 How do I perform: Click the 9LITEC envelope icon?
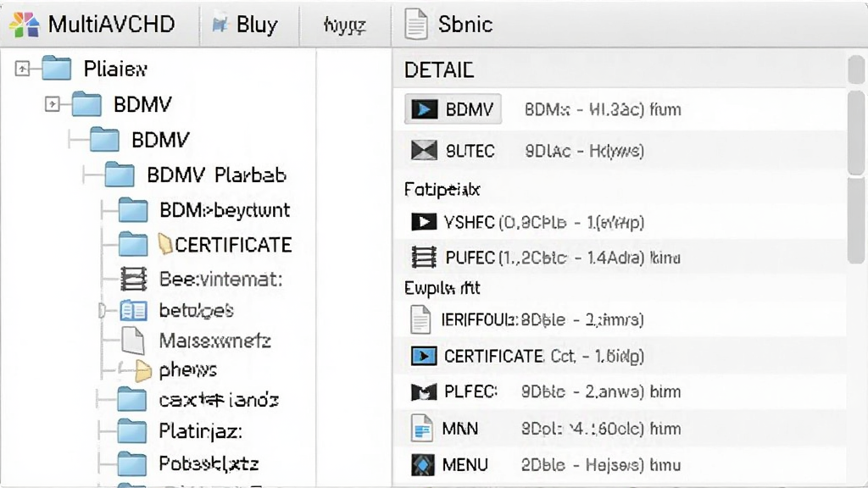click(424, 151)
